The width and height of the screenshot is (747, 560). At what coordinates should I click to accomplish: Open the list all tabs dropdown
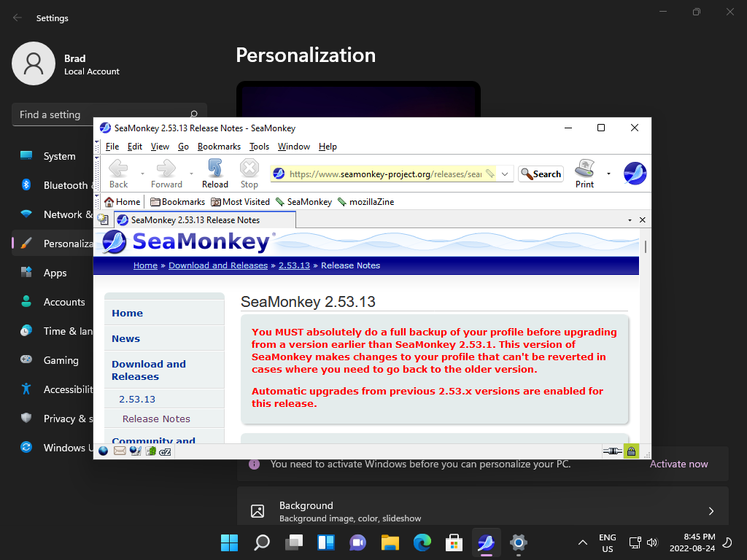click(x=630, y=220)
